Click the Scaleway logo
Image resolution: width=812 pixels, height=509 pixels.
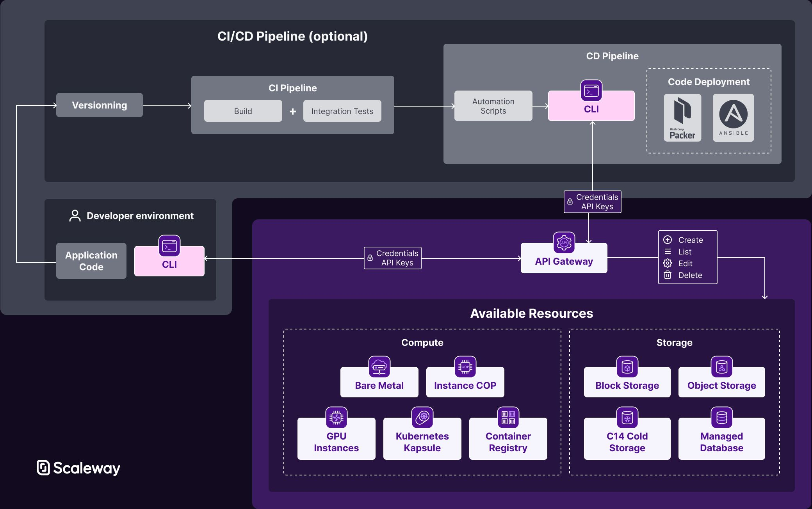[x=78, y=468]
